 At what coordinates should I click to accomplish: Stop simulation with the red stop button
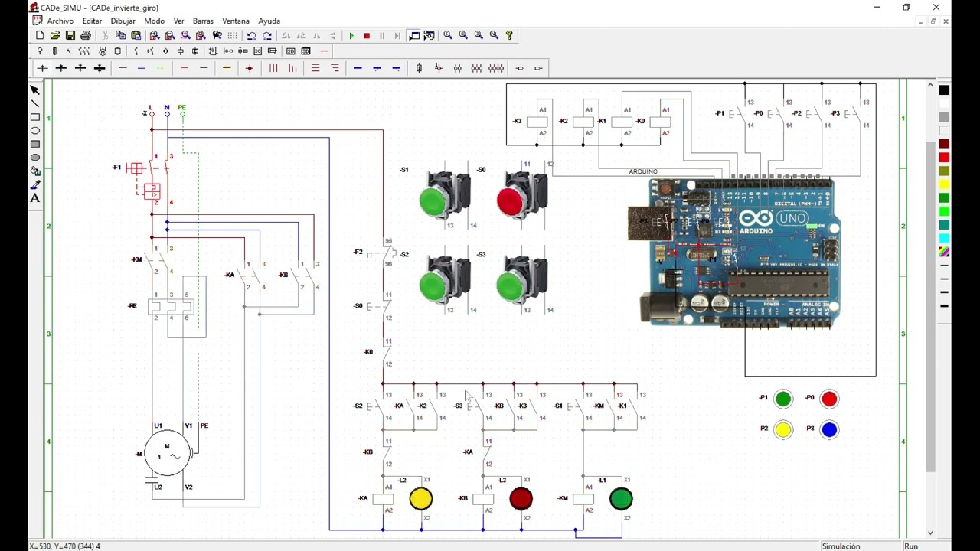coord(367,35)
